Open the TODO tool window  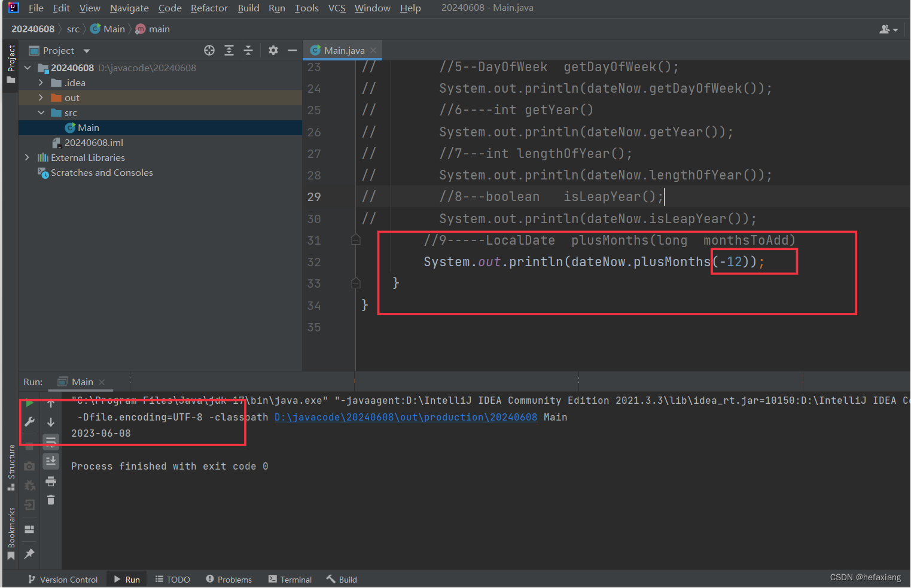click(x=173, y=580)
